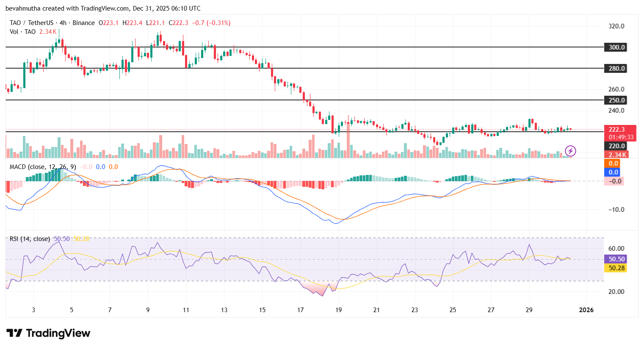
Task: Click the Binance exchange label
Action: pyautogui.click(x=83, y=23)
